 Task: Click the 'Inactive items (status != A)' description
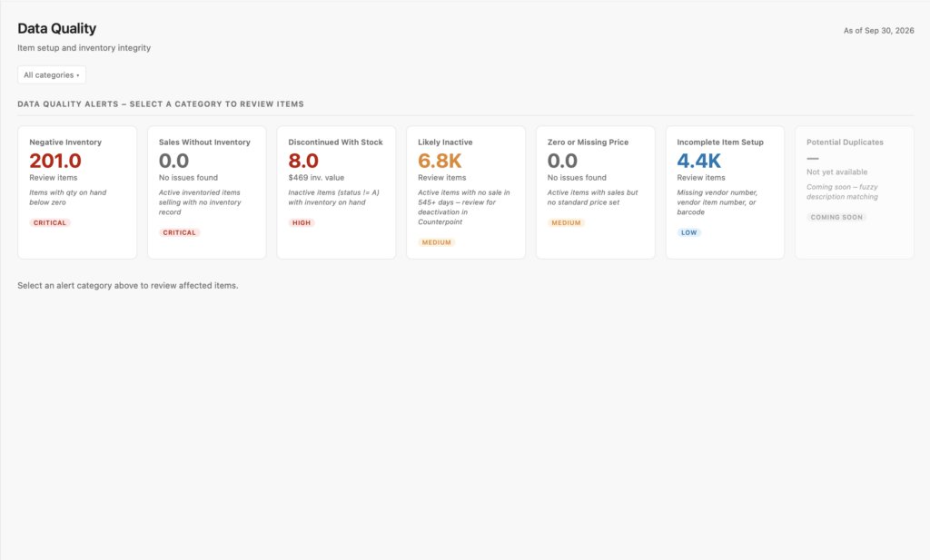[x=333, y=197]
